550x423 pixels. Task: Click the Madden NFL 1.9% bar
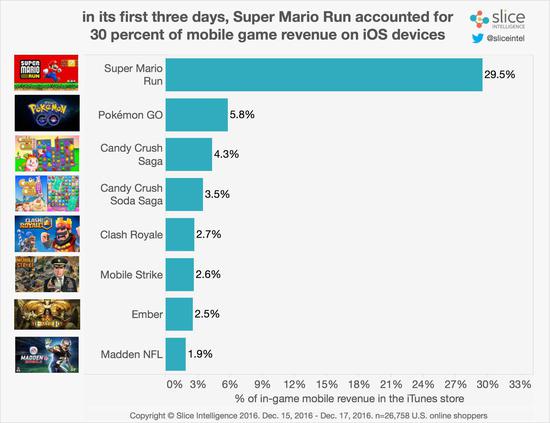[176, 354]
